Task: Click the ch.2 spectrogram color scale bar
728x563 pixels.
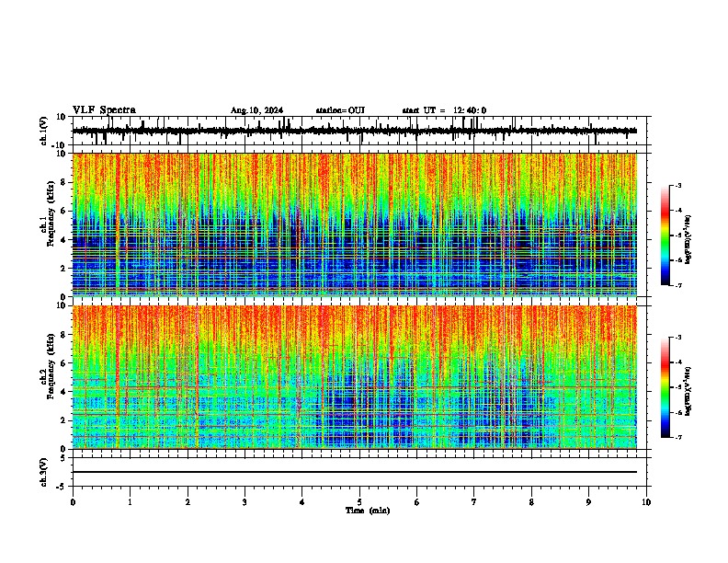Action: [x=665, y=387]
